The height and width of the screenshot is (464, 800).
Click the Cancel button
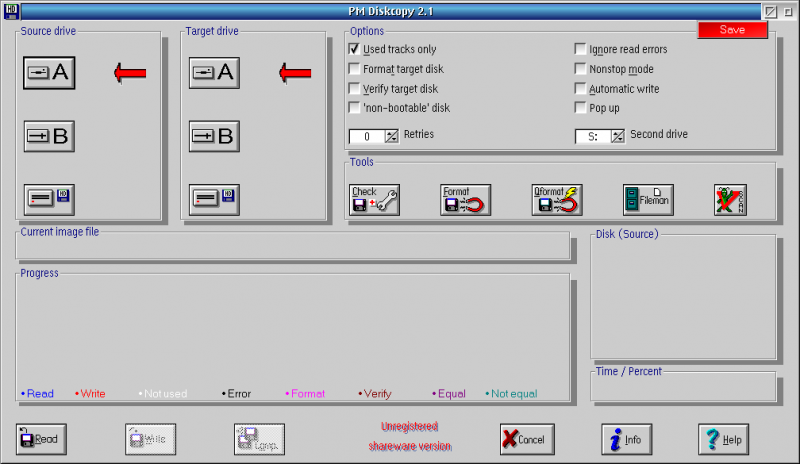tap(527, 439)
